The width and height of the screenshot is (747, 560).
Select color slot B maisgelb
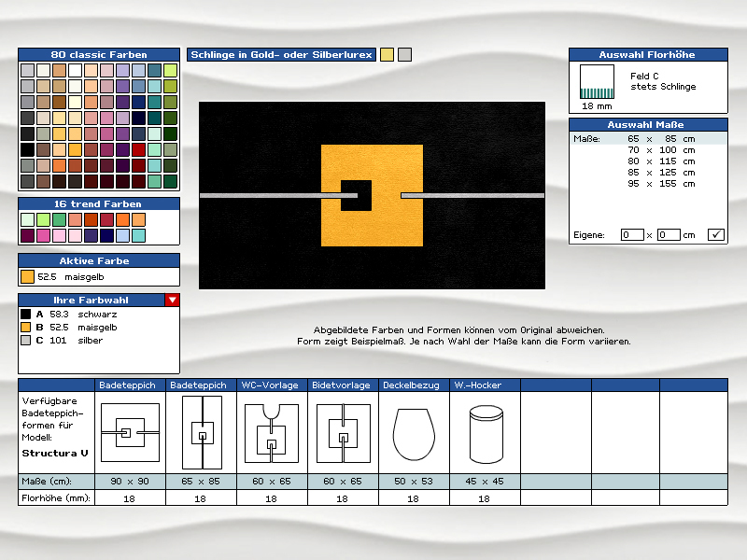click(26, 328)
